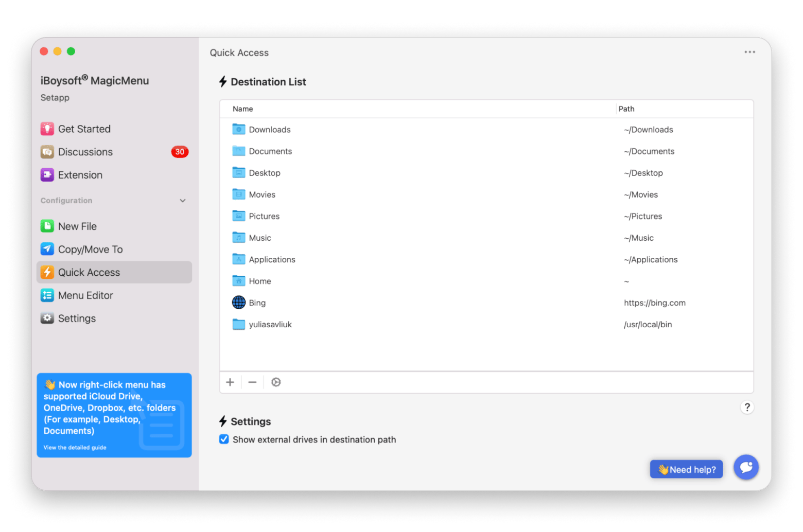
Task: Click the Downloads folder icon
Action: pos(239,129)
